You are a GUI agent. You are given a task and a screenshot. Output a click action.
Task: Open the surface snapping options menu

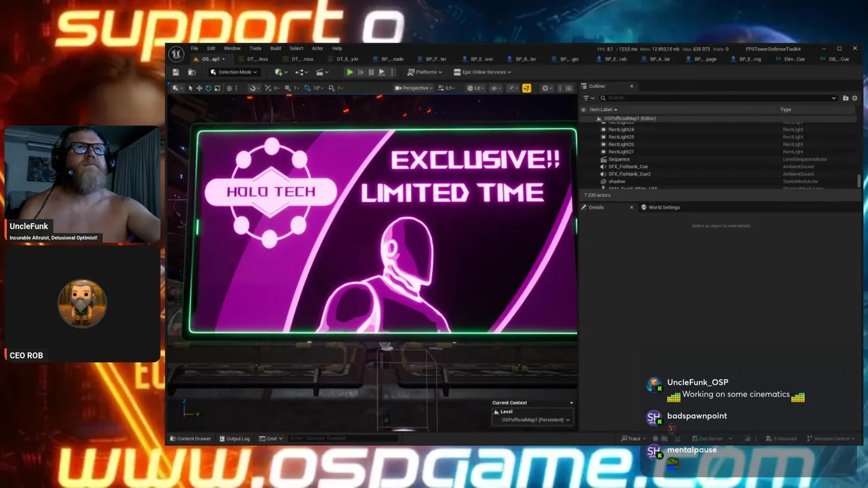[253, 88]
